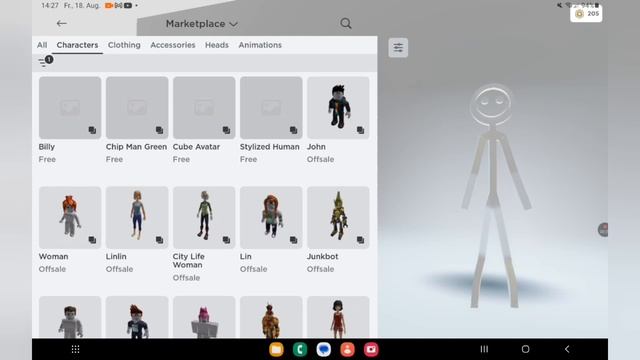Viewport: 640px width, 360px height.
Task: Tap bundle icon on Cube Avatar card
Action: point(226,130)
